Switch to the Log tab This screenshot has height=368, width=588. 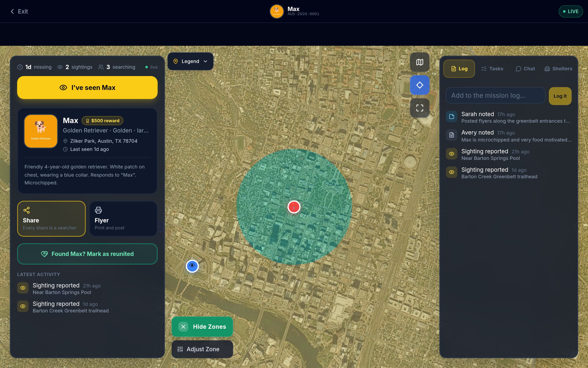coord(459,69)
